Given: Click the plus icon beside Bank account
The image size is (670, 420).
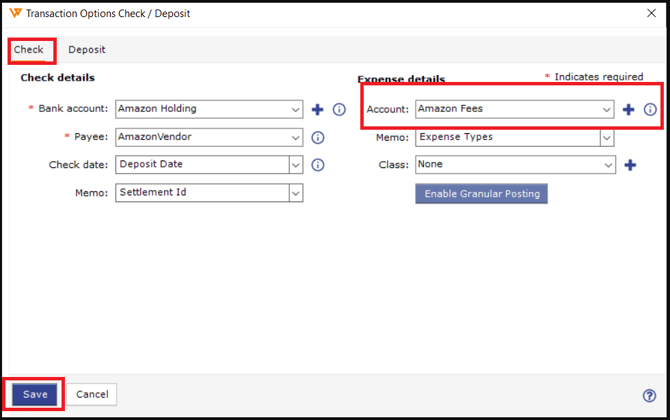Looking at the screenshot, I should click(x=318, y=110).
